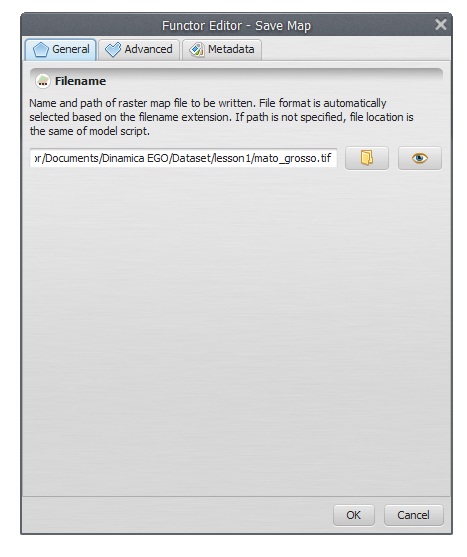Image resolution: width=467 pixels, height=557 pixels.
Task: Click the pentagon icon on General tab
Action: (x=40, y=49)
